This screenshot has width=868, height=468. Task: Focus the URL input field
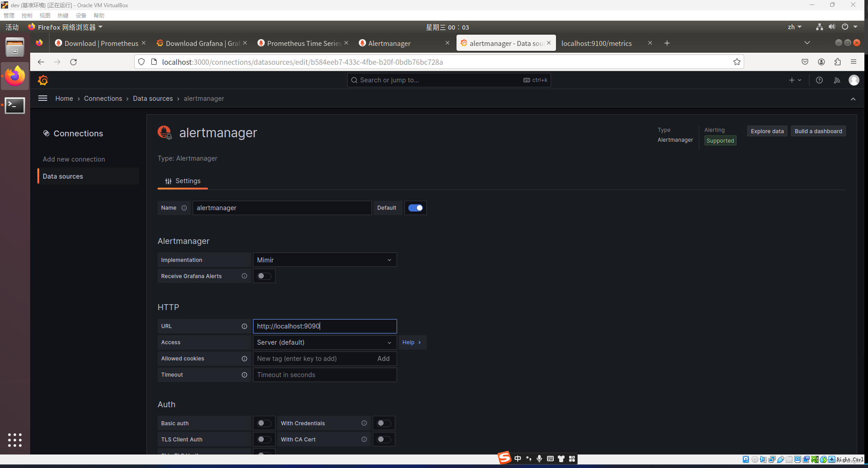click(x=325, y=326)
